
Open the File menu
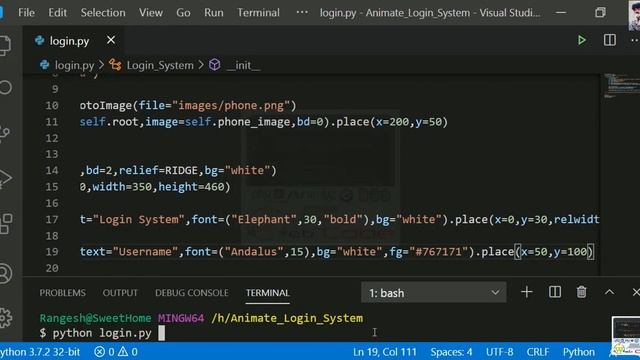tap(27, 13)
